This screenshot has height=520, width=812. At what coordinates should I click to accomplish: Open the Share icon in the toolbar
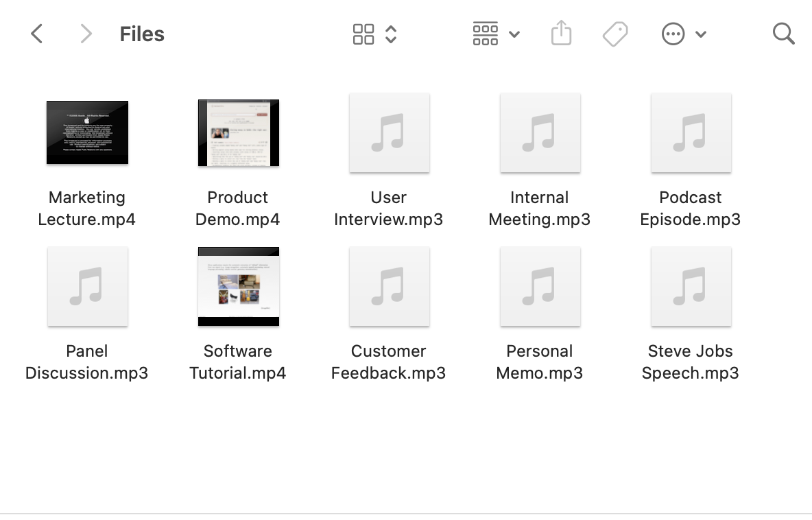(x=561, y=33)
